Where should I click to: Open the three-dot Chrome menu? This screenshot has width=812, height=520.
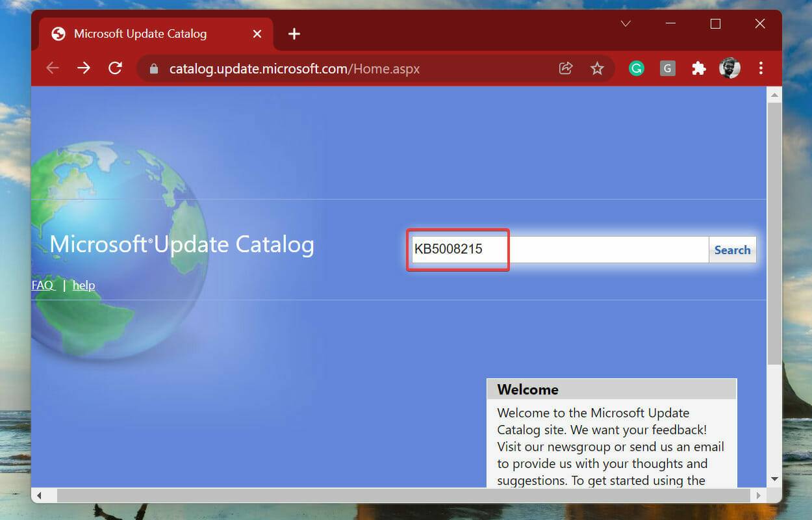coord(761,68)
